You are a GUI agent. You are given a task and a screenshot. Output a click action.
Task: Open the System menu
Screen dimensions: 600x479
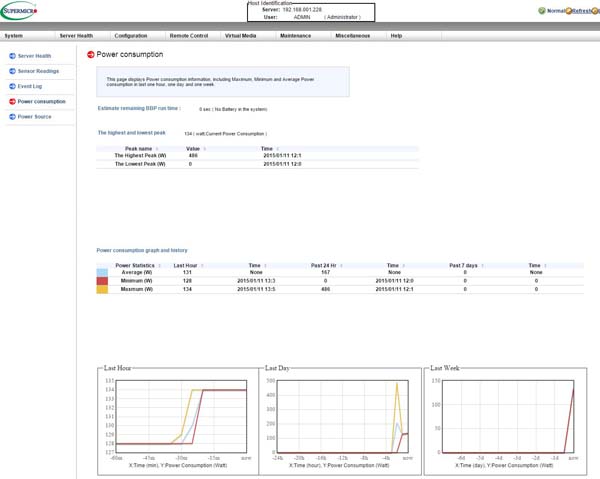click(x=14, y=35)
